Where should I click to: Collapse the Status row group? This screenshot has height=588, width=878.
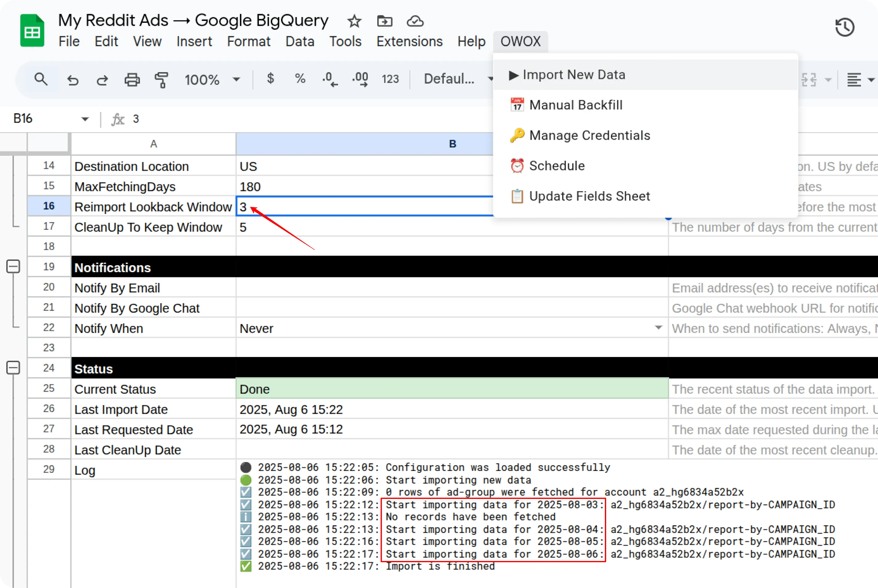(13, 368)
